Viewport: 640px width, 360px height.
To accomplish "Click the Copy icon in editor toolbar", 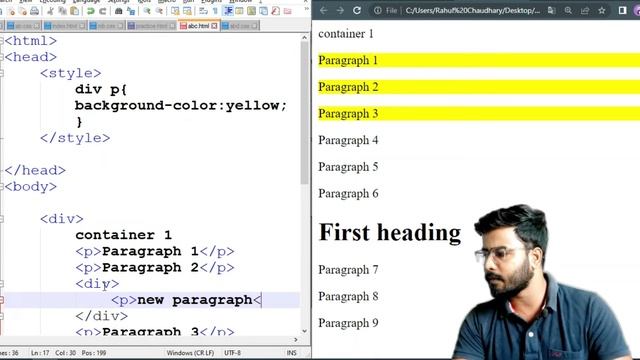I will click(62, 11).
